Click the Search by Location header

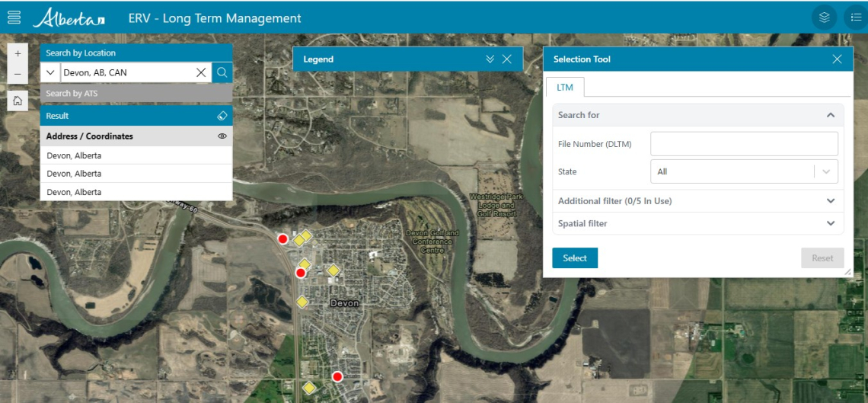click(x=136, y=53)
